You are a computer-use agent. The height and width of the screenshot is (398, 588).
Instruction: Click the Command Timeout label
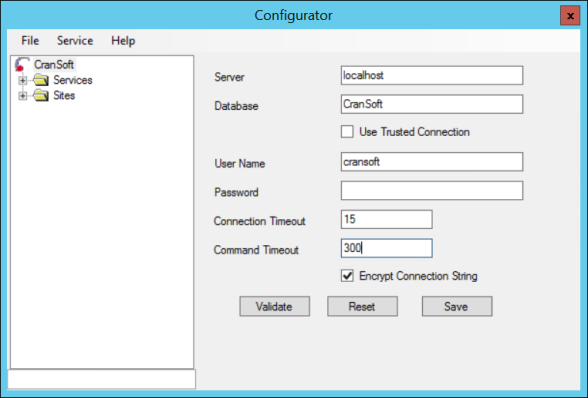click(256, 250)
